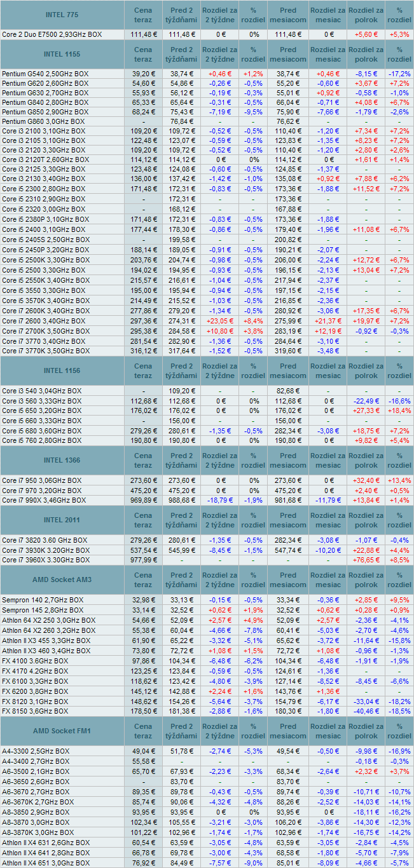Click the INTEL 1366 section header
The image size is (414, 868).
(x=62, y=460)
